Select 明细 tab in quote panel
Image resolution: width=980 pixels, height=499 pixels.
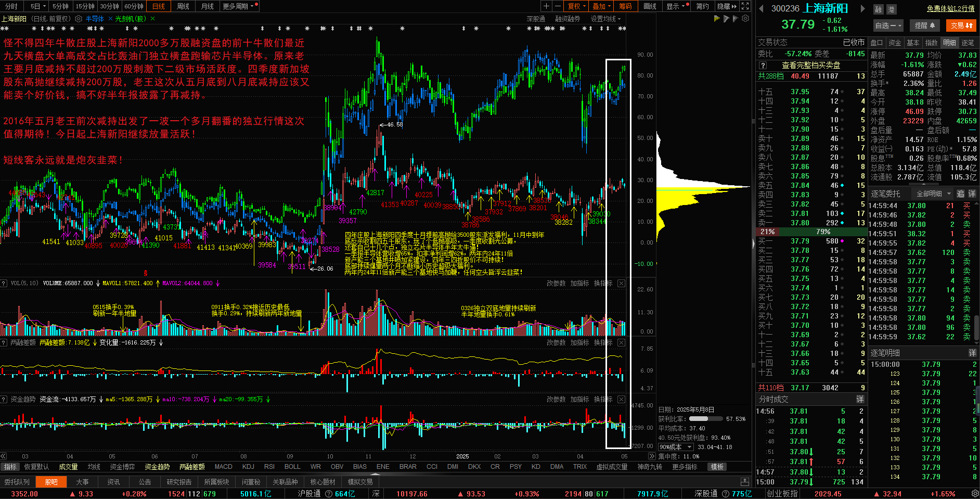click(949, 43)
